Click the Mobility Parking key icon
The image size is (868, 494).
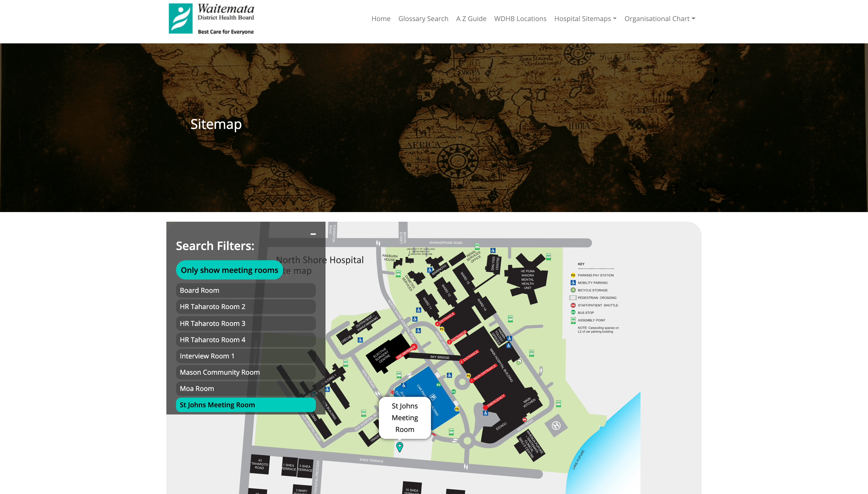coord(573,283)
